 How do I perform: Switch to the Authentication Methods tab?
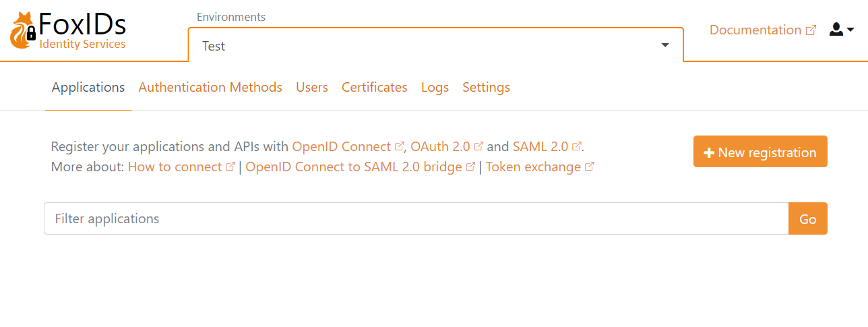pyautogui.click(x=210, y=87)
